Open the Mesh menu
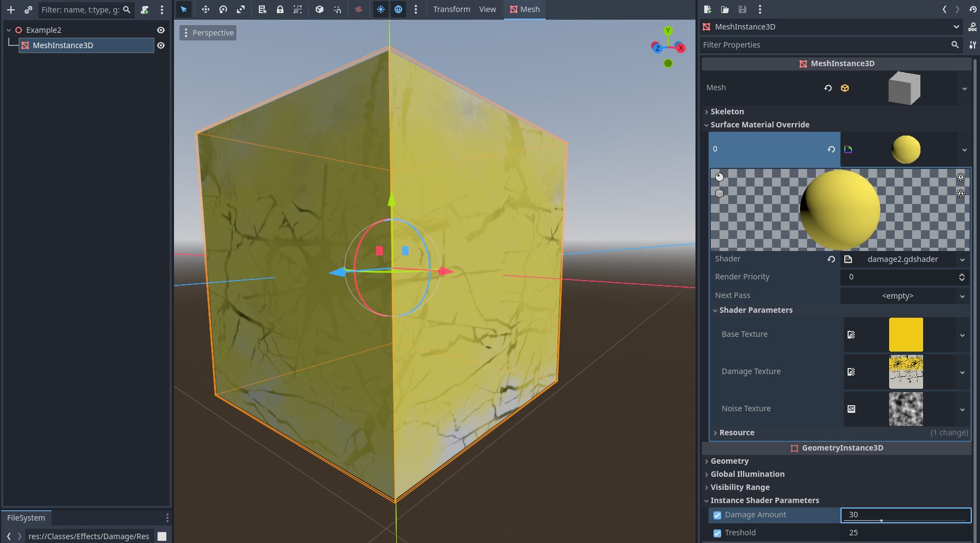 point(525,9)
